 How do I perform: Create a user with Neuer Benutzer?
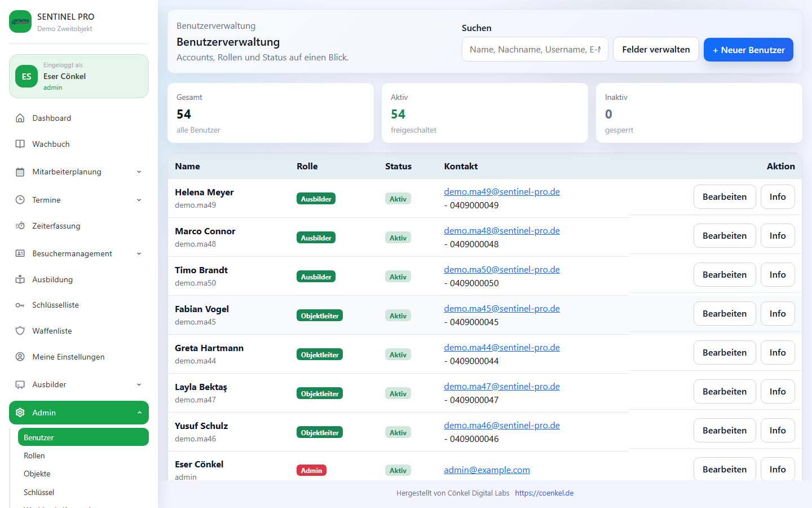(x=748, y=50)
